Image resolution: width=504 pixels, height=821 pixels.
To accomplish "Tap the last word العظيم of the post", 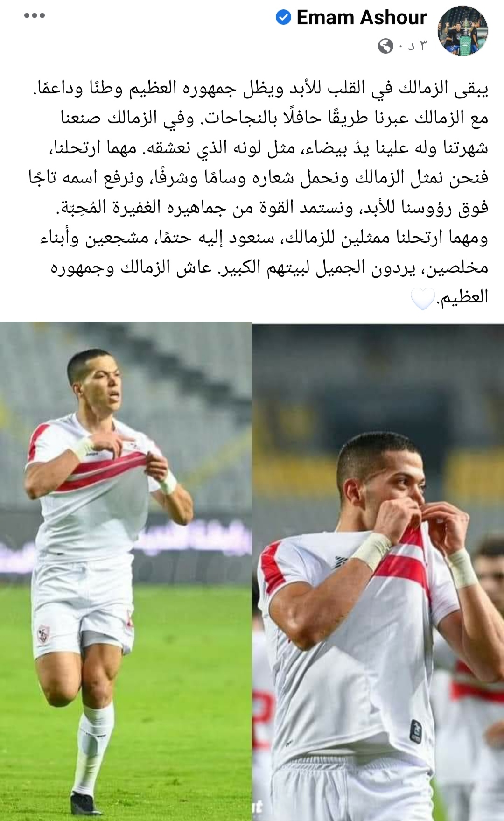I will pos(463,297).
